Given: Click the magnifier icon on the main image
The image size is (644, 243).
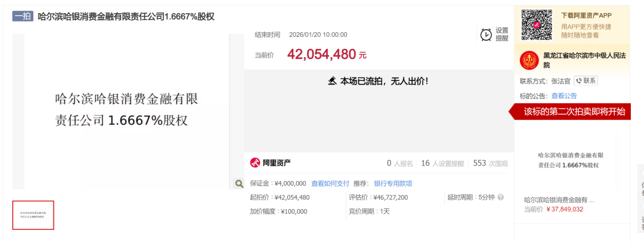Looking at the screenshot, I should pos(239,183).
